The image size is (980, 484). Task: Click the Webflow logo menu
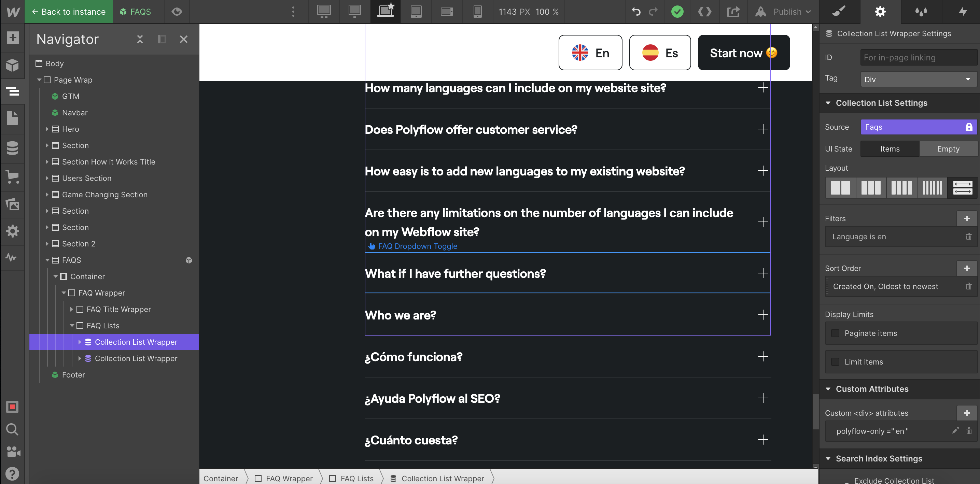pyautogui.click(x=13, y=11)
